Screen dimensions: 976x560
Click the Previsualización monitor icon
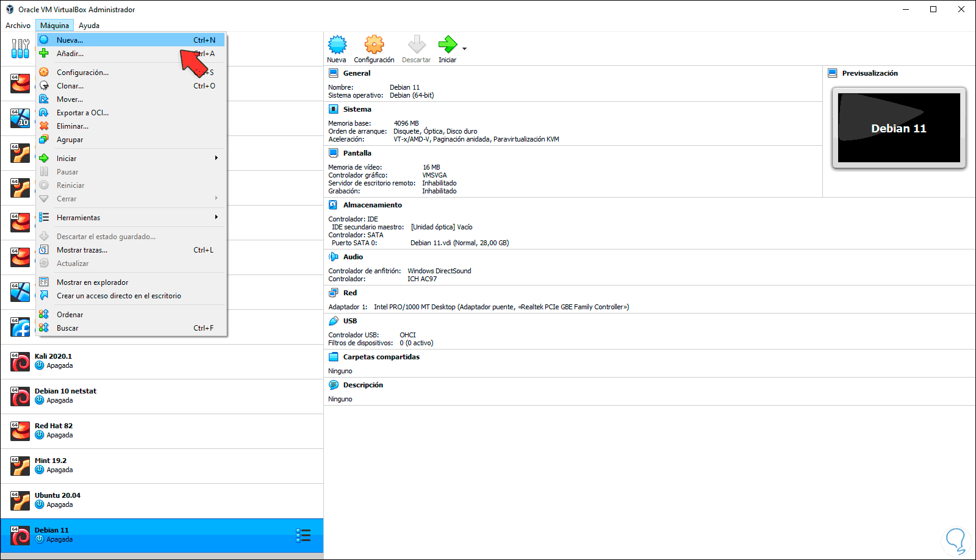coord(833,73)
